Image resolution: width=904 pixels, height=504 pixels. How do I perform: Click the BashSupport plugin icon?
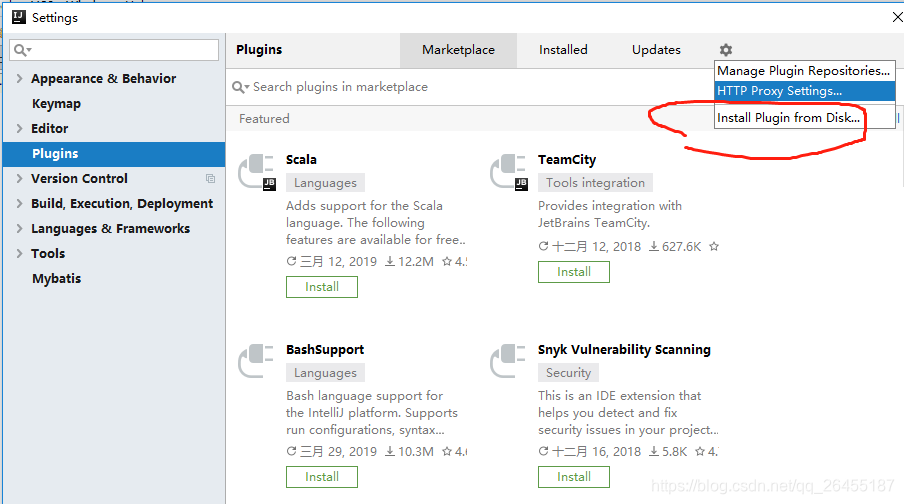click(x=255, y=361)
